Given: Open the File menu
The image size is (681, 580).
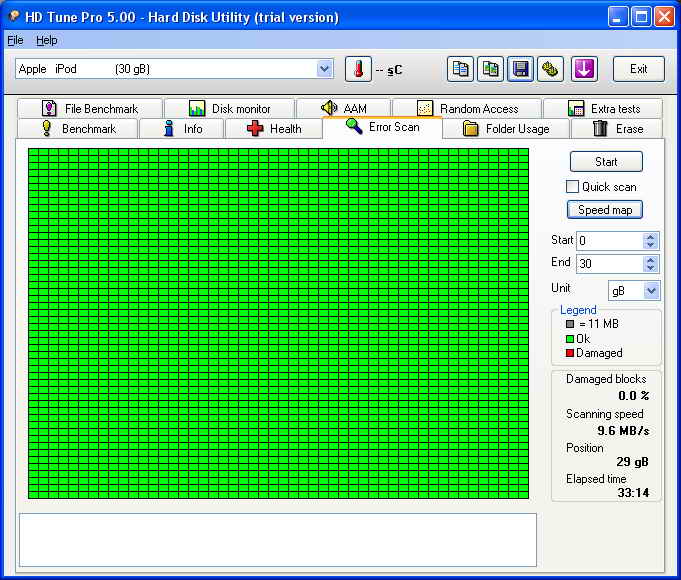Looking at the screenshot, I should (x=15, y=41).
